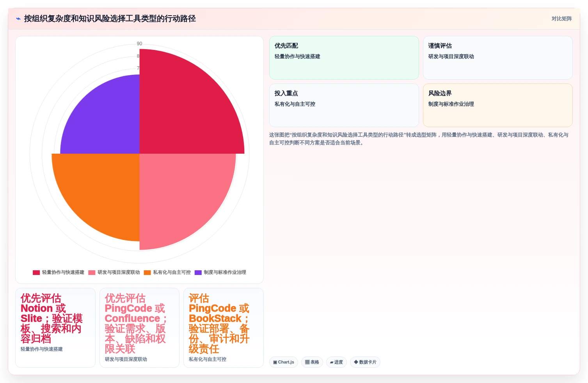Toggle the 研发与项目深度联动 legend label
This screenshot has width=588, height=383.
click(x=119, y=273)
